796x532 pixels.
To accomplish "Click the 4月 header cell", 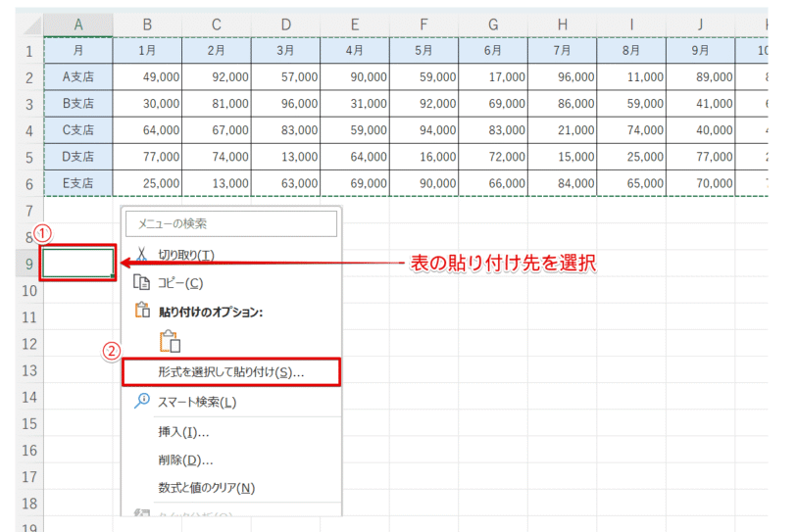I will (355, 51).
